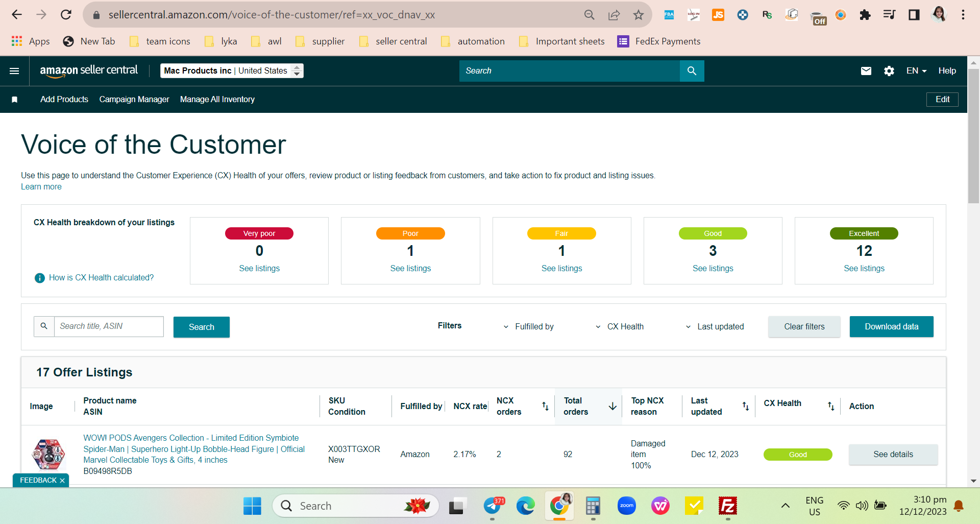Sort by NCX orders arrows
980x524 pixels.
pyautogui.click(x=545, y=406)
